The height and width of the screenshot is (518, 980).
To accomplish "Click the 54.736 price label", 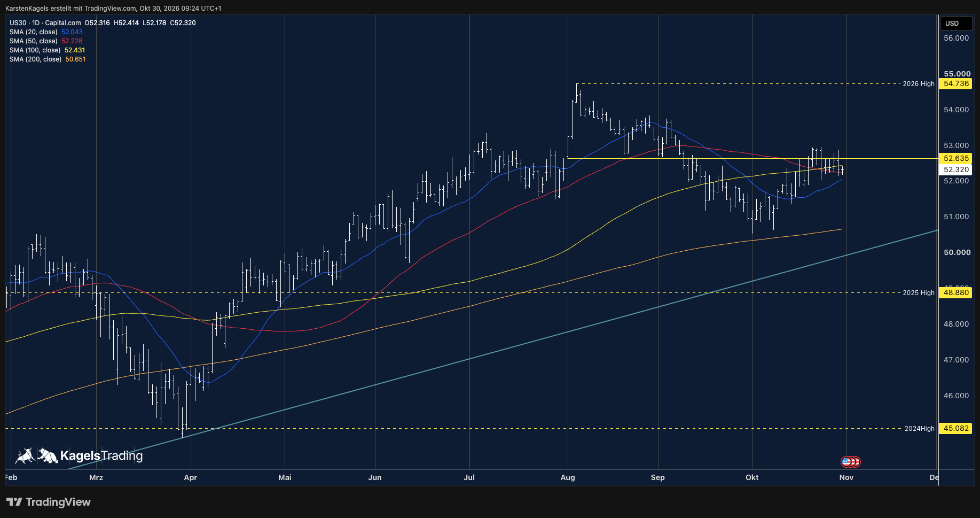I will [x=956, y=84].
